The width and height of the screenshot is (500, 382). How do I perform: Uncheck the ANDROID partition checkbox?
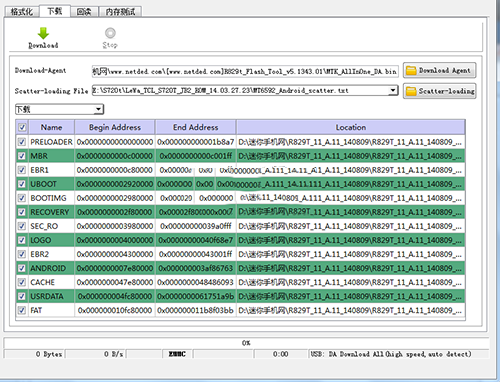(22, 268)
